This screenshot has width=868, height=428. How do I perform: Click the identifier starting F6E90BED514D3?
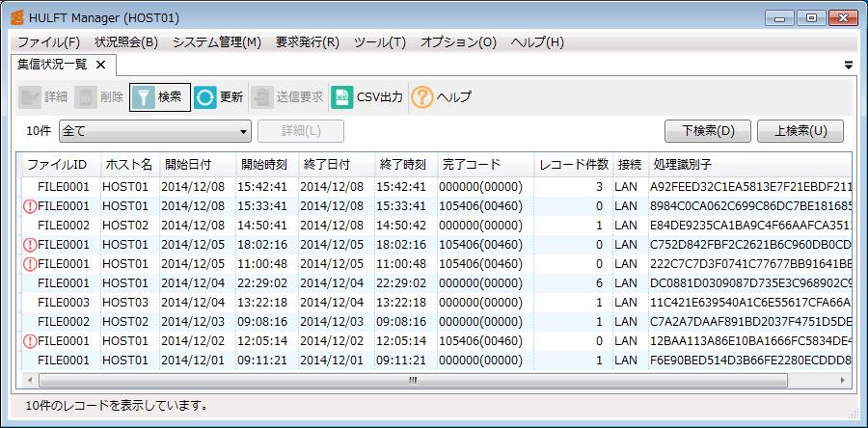(750, 361)
